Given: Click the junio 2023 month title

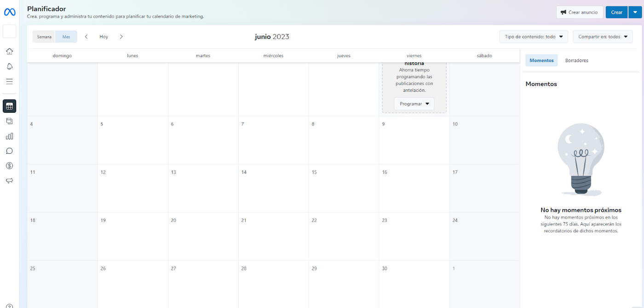Looking at the screenshot, I should [x=272, y=37].
